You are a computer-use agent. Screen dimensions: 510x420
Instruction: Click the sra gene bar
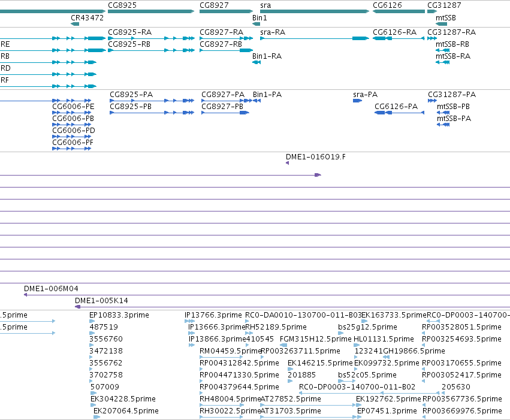[x=315, y=11]
